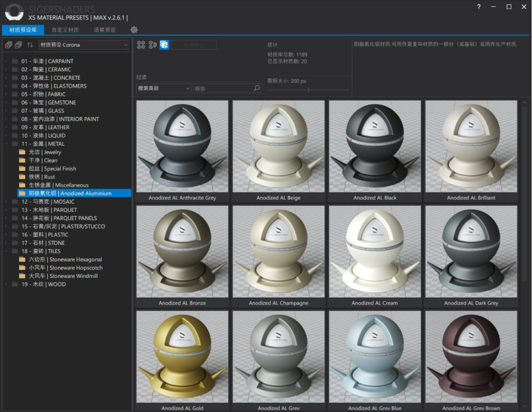Expand the 06 - 珠宝 | GEMSTONE category
Screen dimensions: 532x412
click(6, 103)
